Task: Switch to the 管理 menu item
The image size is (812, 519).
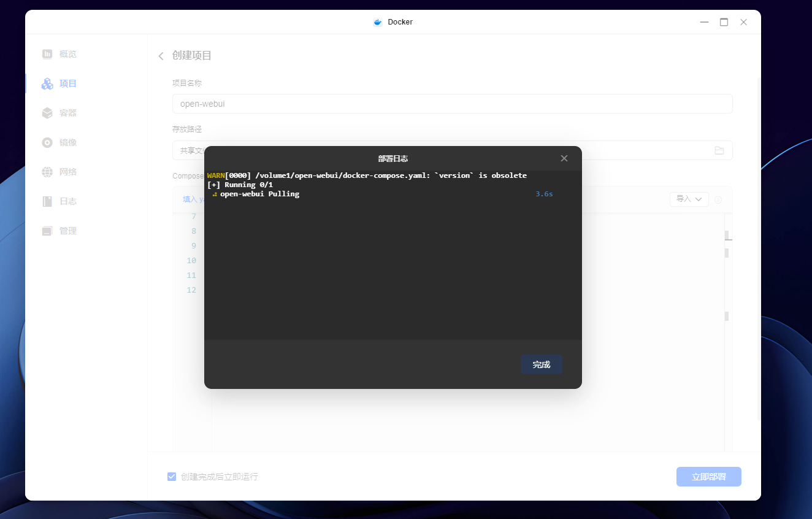Action: (x=68, y=231)
